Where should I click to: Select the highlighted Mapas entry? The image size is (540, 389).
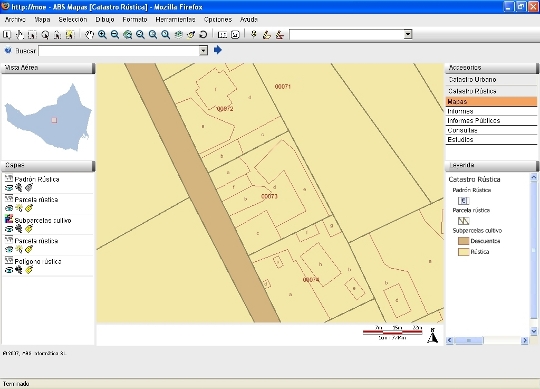(491, 102)
